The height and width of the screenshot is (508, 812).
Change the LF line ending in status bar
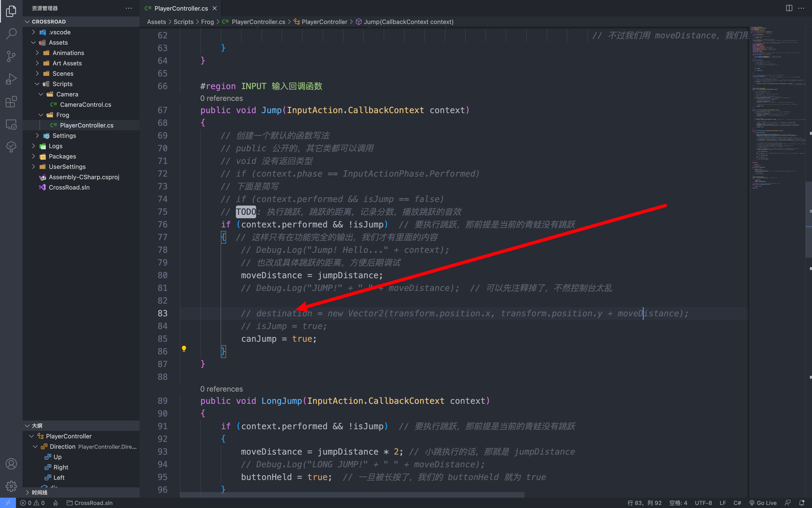(723, 503)
